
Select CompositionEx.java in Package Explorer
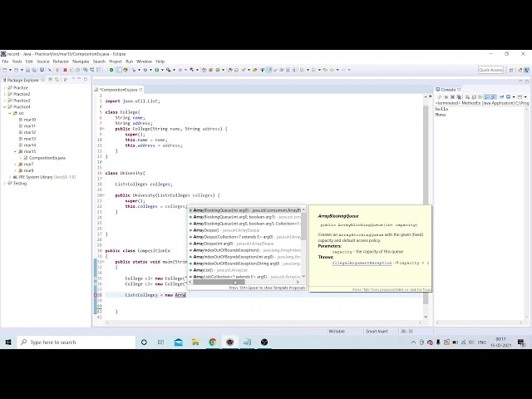(47, 158)
